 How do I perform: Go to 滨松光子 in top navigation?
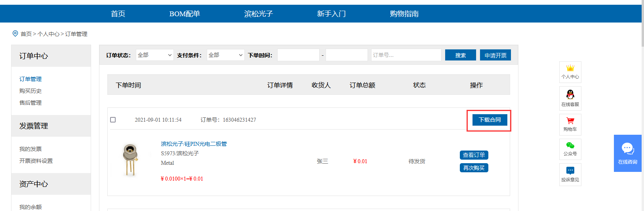258,14
